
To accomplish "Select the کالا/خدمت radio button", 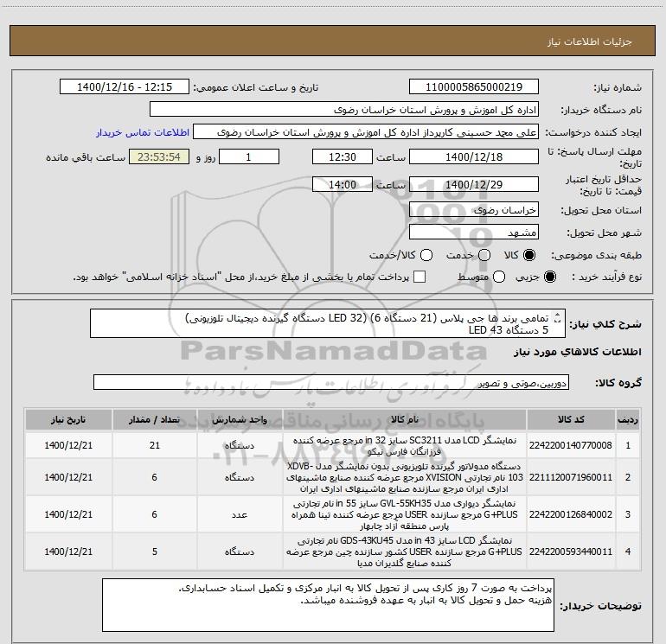I will (426, 255).
